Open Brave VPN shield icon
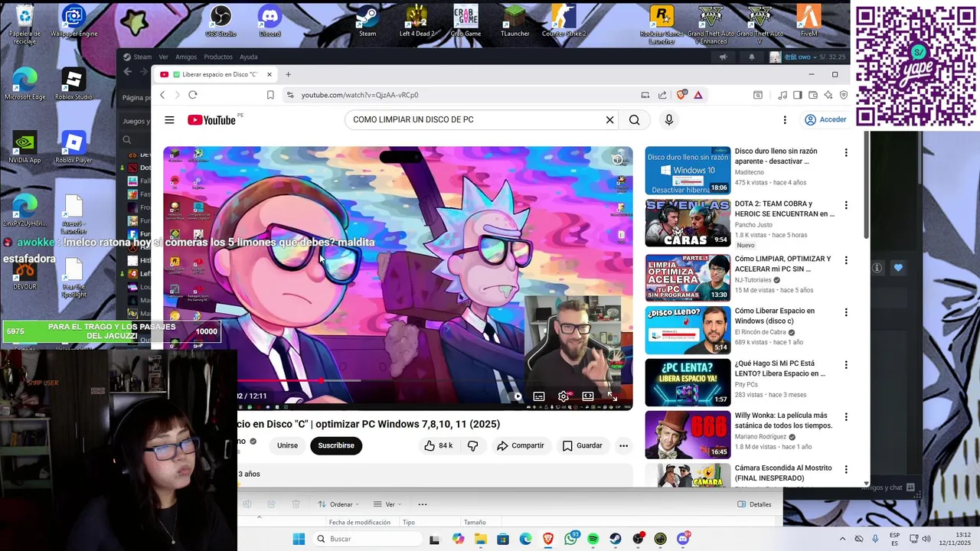Image resolution: width=980 pixels, height=551 pixels. pos(844,95)
